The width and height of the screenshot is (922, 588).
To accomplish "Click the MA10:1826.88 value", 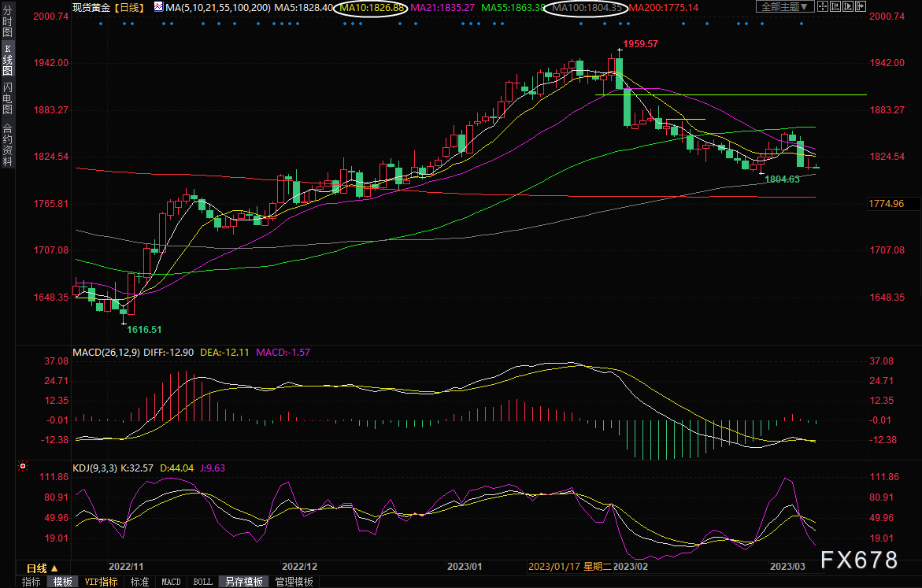I will pos(372,8).
